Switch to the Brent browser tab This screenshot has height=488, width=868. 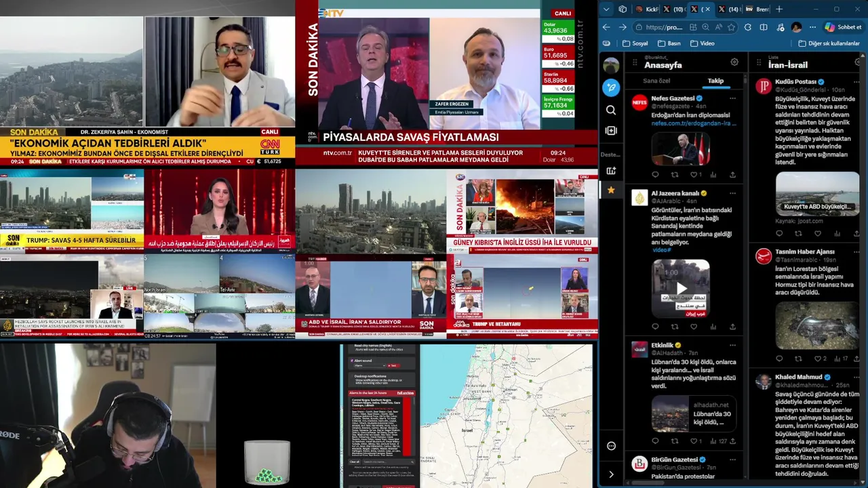coord(757,9)
